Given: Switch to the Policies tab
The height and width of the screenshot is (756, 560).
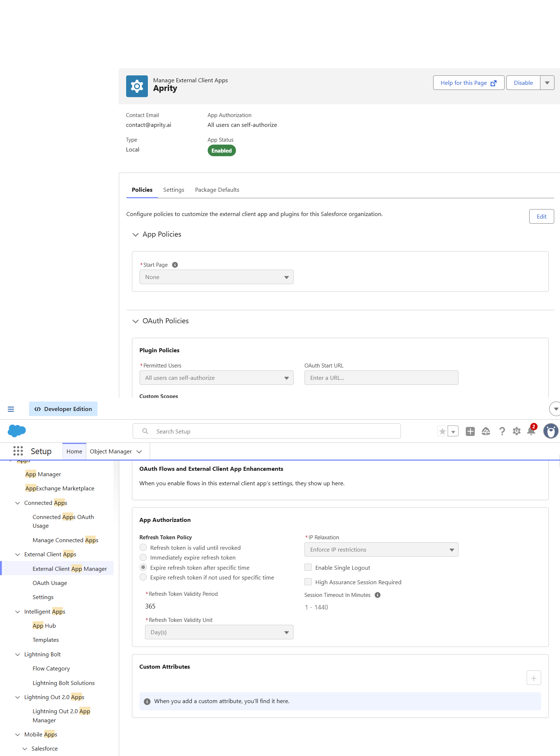Looking at the screenshot, I should pyautogui.click(x=142, y=190).
